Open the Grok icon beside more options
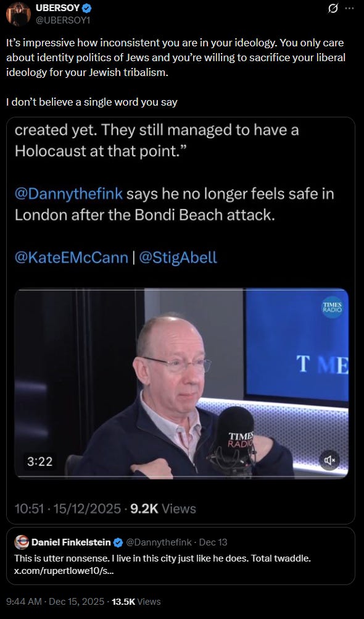The image size is (364, 619). pos(333,8)
